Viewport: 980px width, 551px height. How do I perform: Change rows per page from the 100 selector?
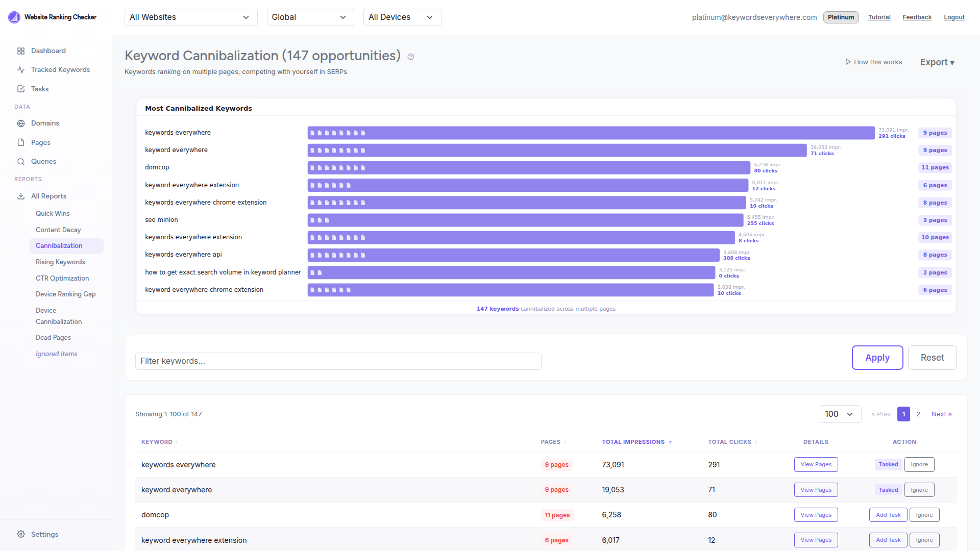(x=840, y=414)
